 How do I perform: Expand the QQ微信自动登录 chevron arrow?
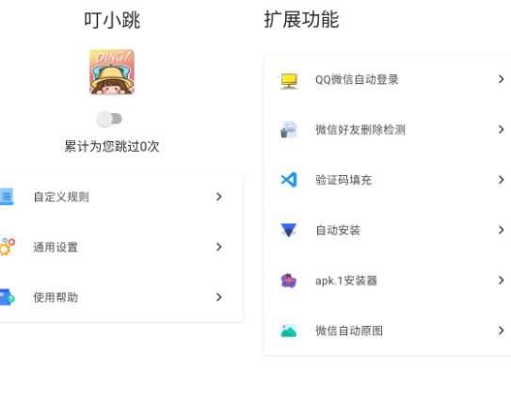coord(502,79)
